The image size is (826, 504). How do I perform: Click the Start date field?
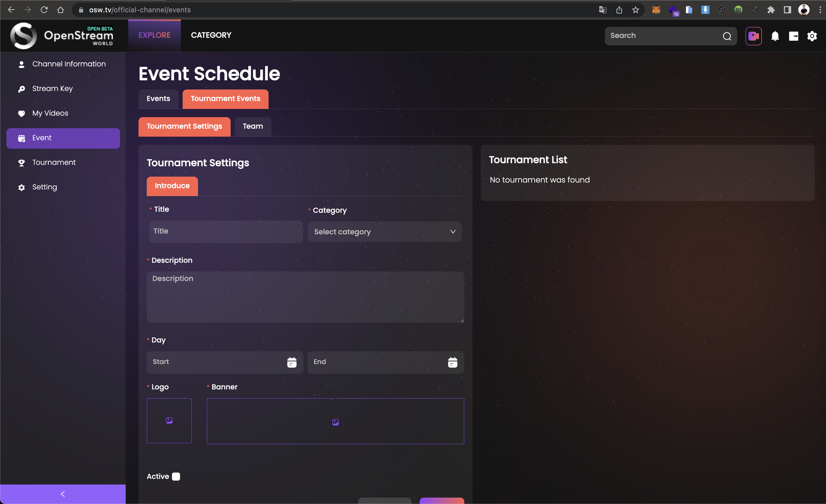coord(225,362)
